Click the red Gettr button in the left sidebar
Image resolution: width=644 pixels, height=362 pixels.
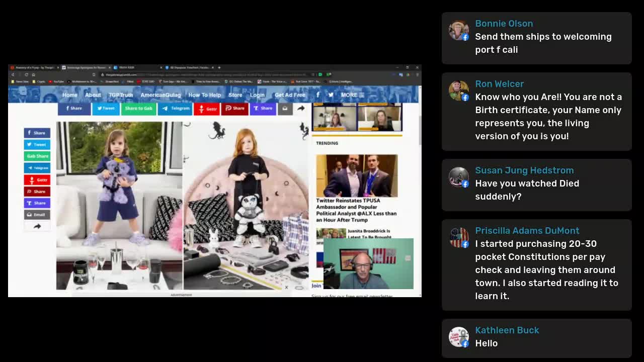(37, 179)
